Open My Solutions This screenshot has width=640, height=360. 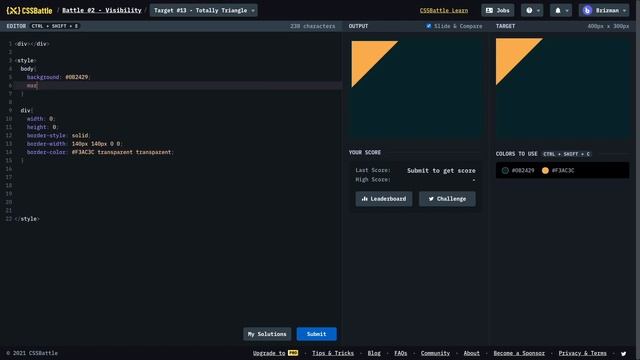pos(267,334)
